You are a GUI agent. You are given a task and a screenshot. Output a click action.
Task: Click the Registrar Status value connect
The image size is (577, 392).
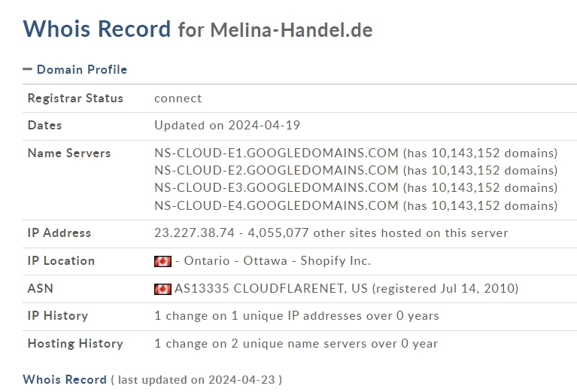pyautogui.click(x=178, y=99)
